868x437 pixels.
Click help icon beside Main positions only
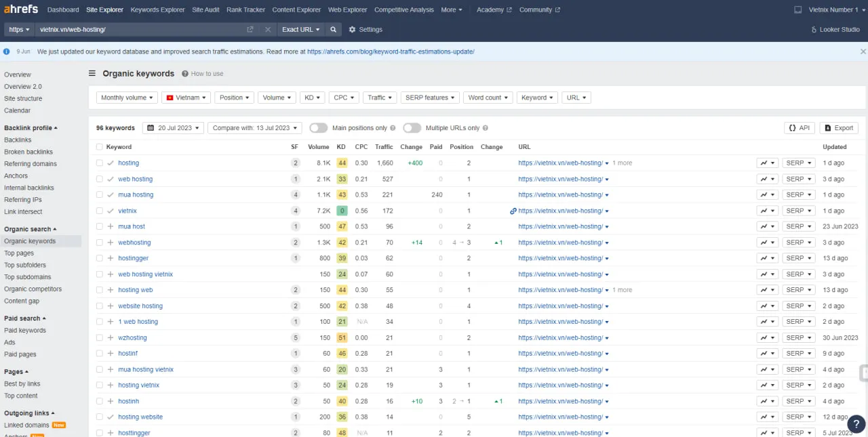tap(393, 128)
